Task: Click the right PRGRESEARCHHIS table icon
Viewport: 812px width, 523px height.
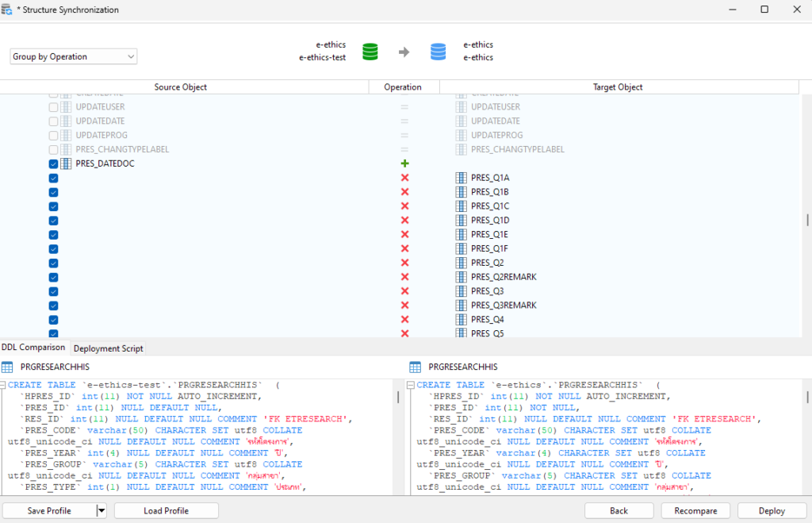Action: [x=416, y=367]
